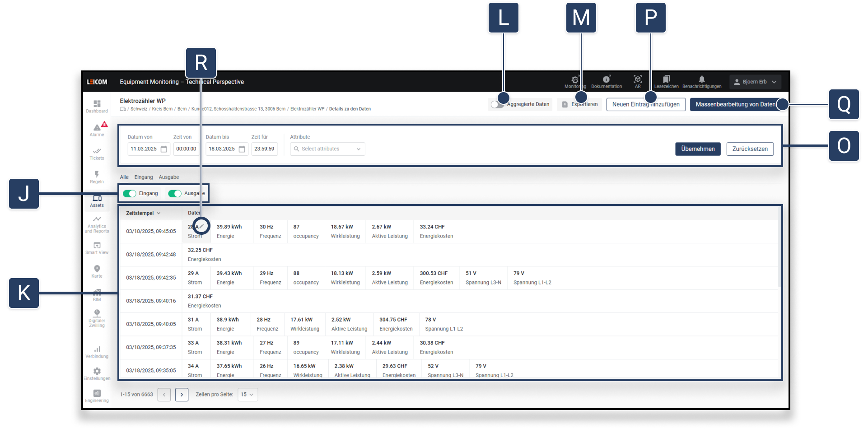The image size is (868, 438).
Task: Click the Übernehmen button
Action: [x=697, y=149]
